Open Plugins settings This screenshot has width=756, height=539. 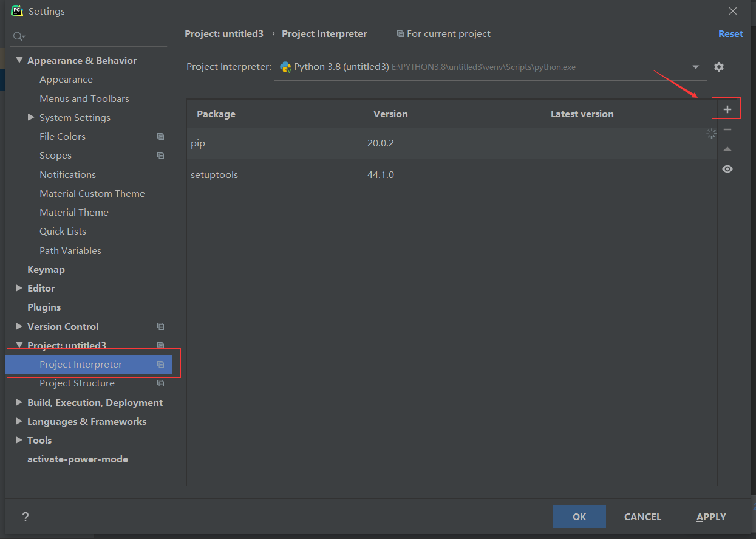point(44,307)
